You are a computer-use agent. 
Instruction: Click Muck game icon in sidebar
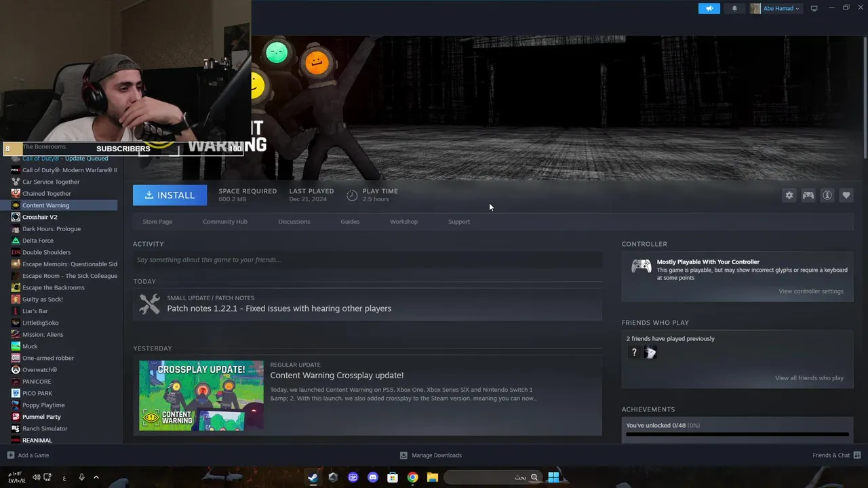pyautogui.click(x=16, y=346)
